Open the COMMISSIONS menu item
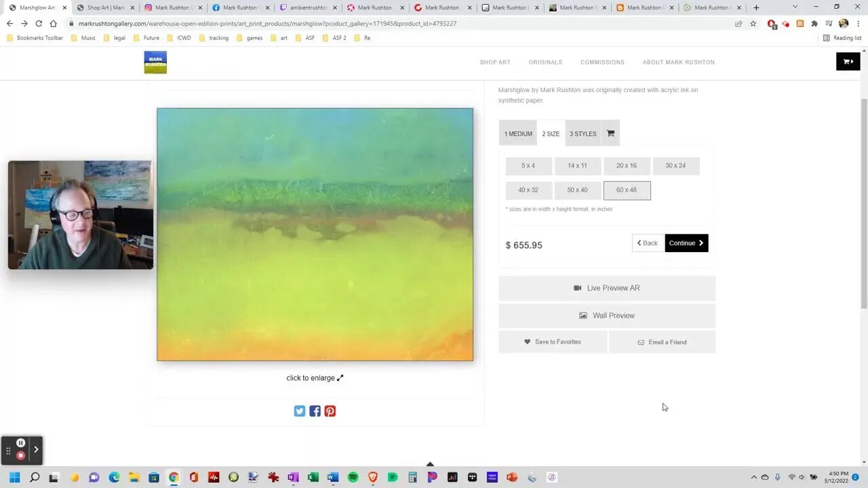The image size is (868, 488). click(x=602, y=62)
